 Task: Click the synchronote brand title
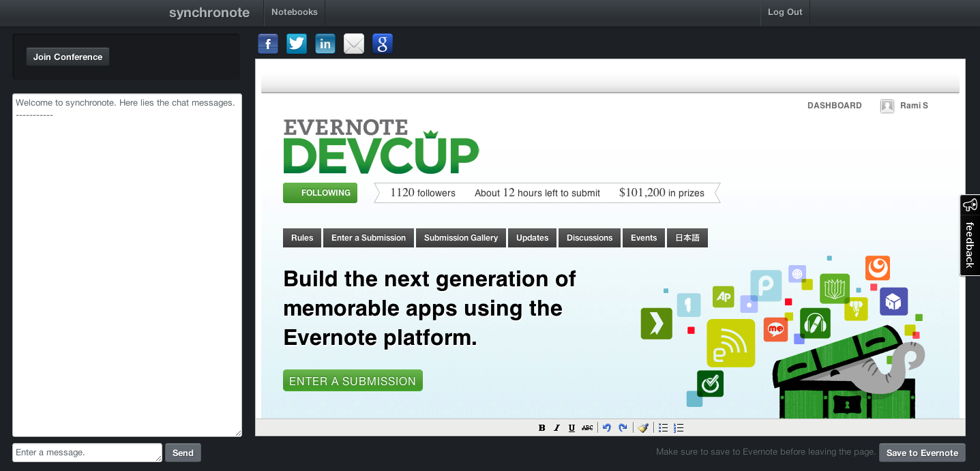[x=209, y=13]
